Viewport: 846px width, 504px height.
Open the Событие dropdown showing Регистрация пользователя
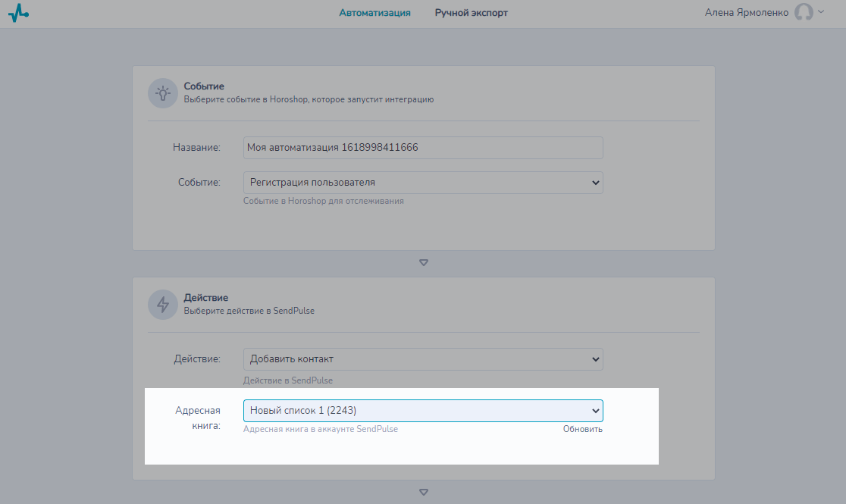point(422,183)
